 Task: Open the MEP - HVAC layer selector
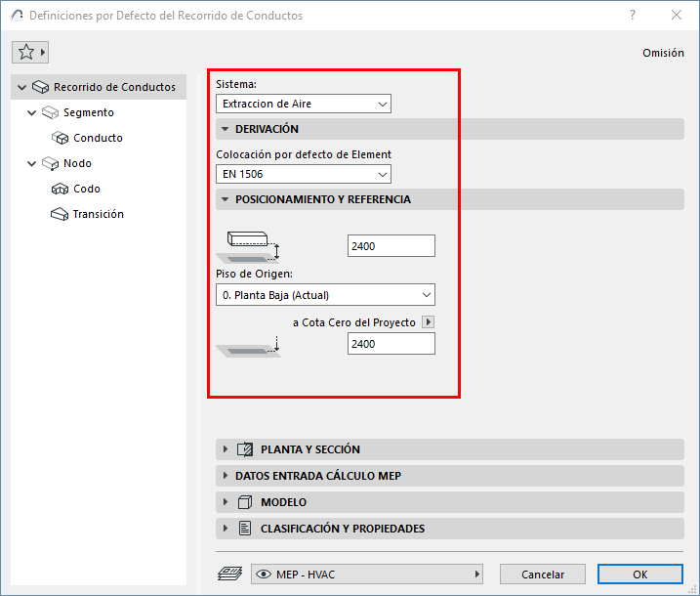pos(367,575)
